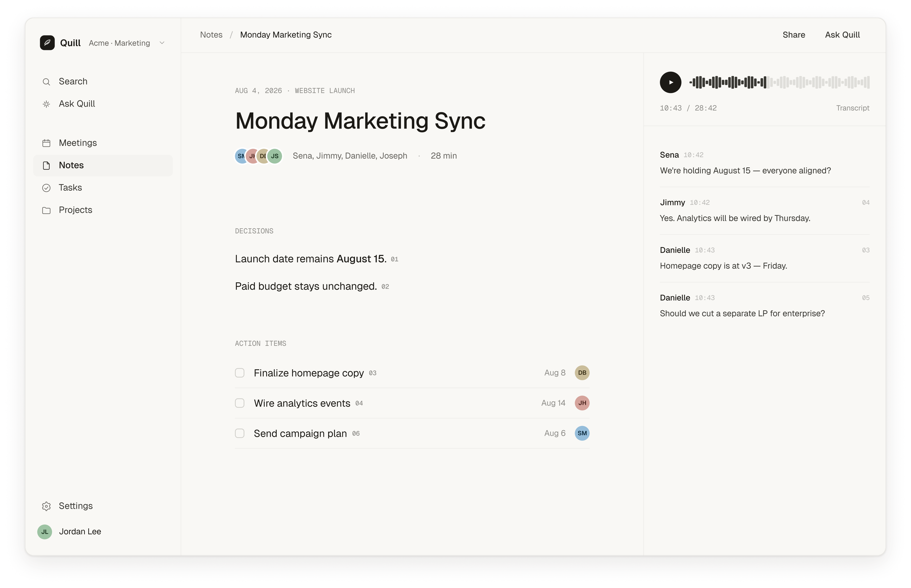This screenshot has width=911, height=588.
Task: Check off Finalize homepage copy
Action: tap(239, 373)
